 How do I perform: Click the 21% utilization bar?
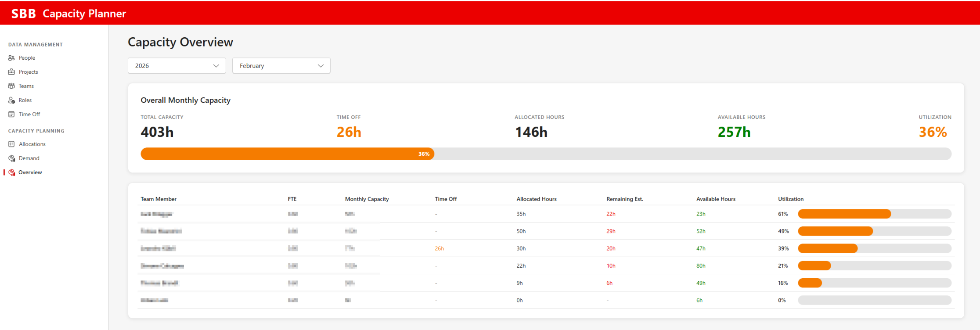tap(875, 266)
